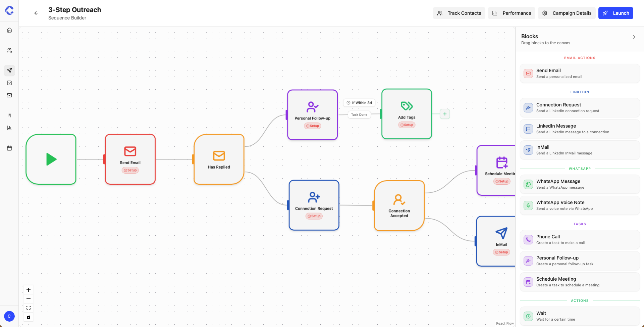This screenshot has height=327, width=644.
Task: Open Campaigns paper-plane icon in sidebar
Action: pos(9,71)
